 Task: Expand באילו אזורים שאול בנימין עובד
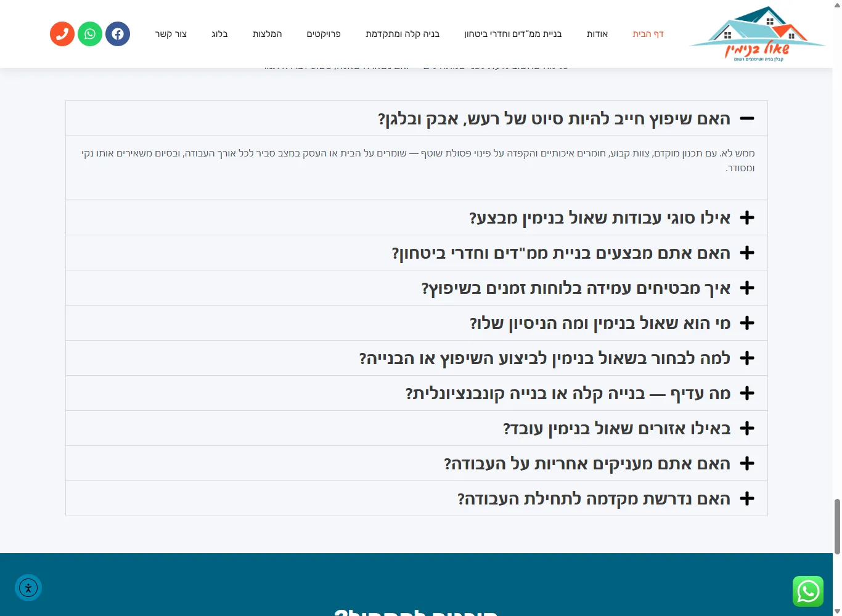coord(417,428)
